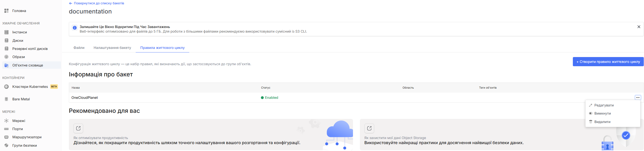Switch to the Налаштування бакету tab
This screenshot has width=644, height=151.
click(112, 48)
